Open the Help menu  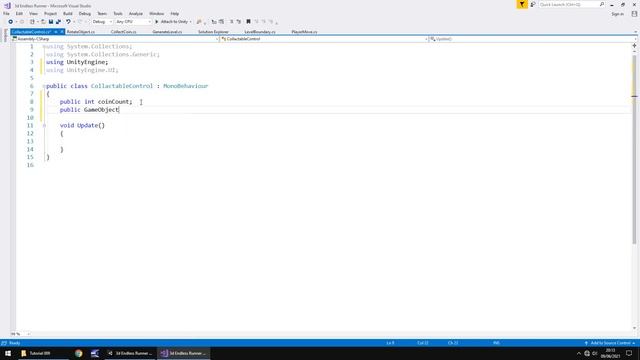(x=175, y=14)
